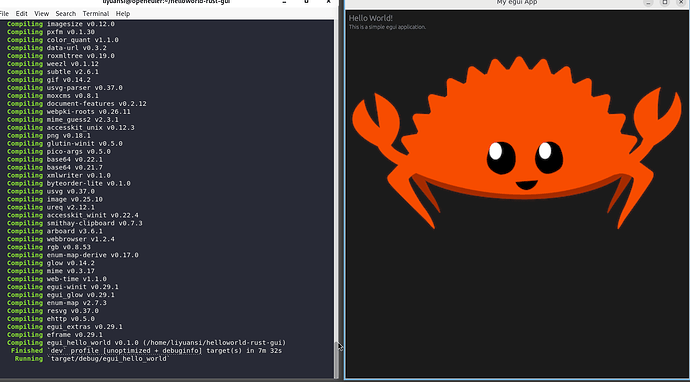Click the 'glutin-winit v0.5.0' line
Image resolution: width=690 pixels, height=382 pixels.
click(65, 144)
